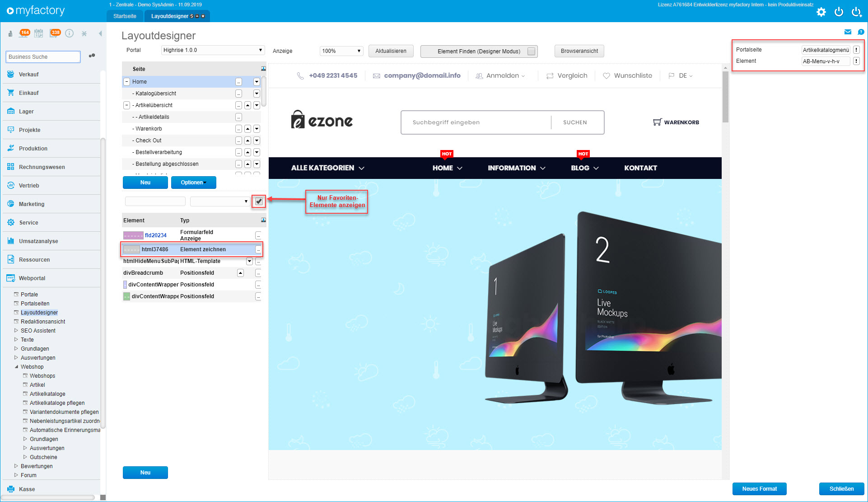Click the Browseransicht button
This screenshot has width=868, height=502.
[x=579, y=51]
